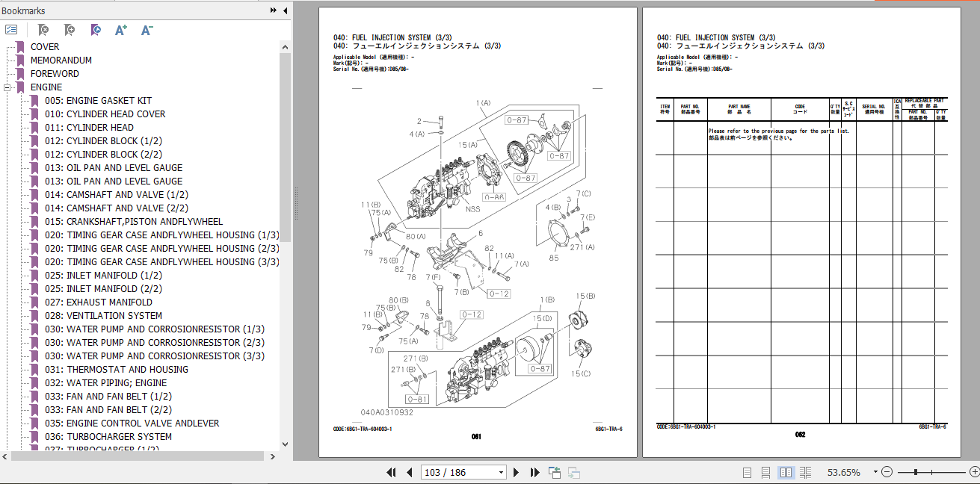
Task: Click the go to current bookmark icon
Action: click(x=96, y=30)
